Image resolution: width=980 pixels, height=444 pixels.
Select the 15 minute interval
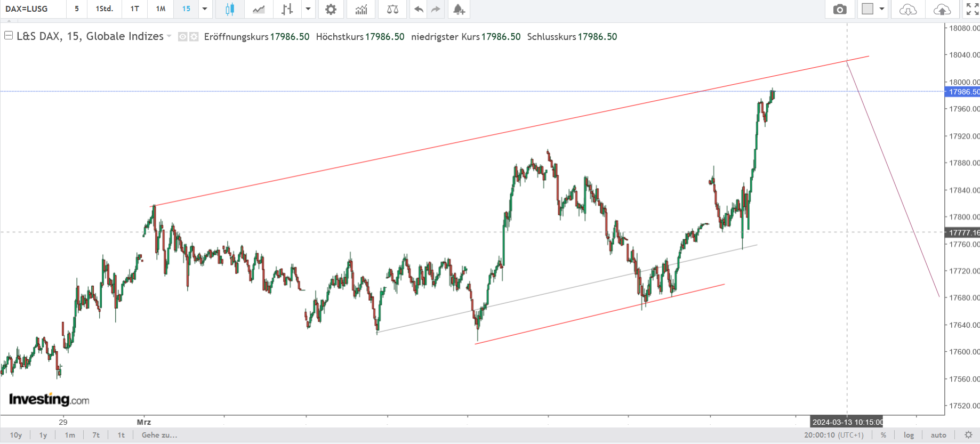click(186, 9)
